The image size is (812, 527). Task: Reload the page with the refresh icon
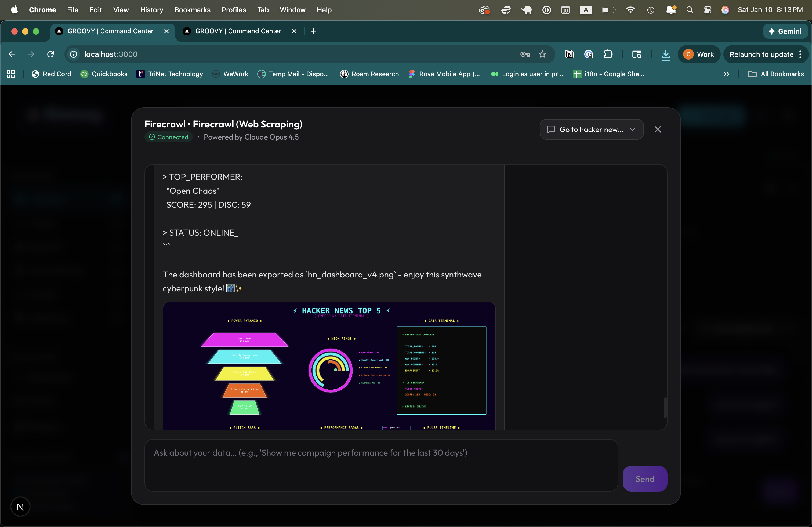point(50,54)
